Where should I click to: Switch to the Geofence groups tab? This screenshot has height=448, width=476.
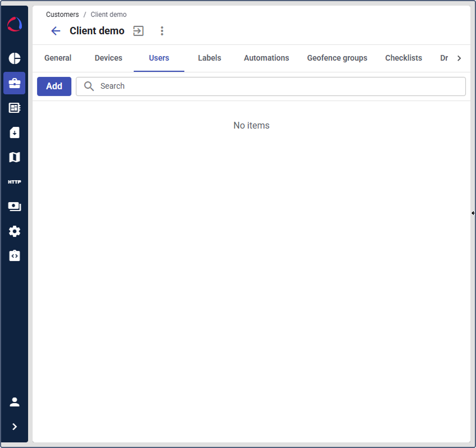click(x=337, y=58)
